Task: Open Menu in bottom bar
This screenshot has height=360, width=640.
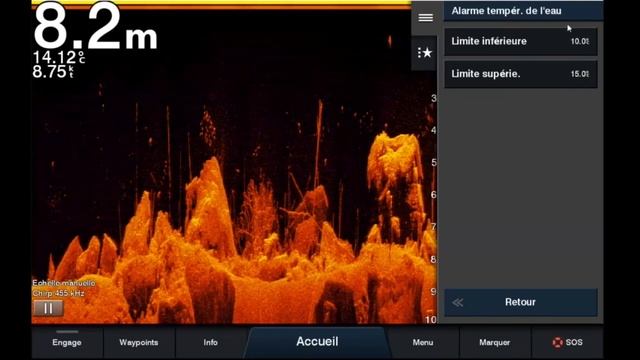Action: click(x=423, y=342)
